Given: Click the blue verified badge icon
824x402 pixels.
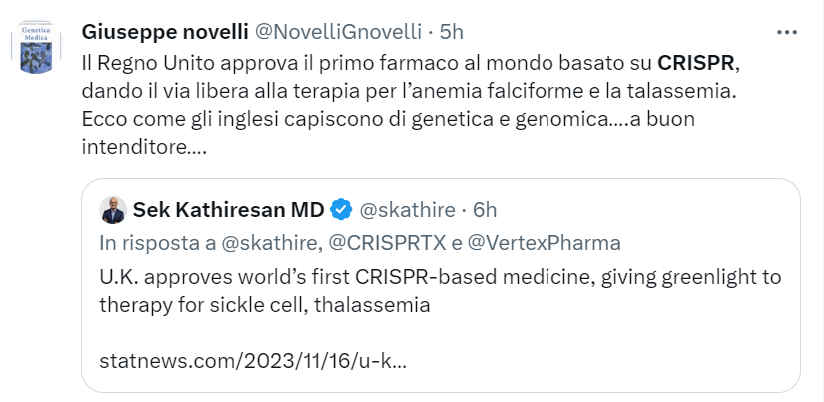Looking at the screenshot, I should 341,210.
